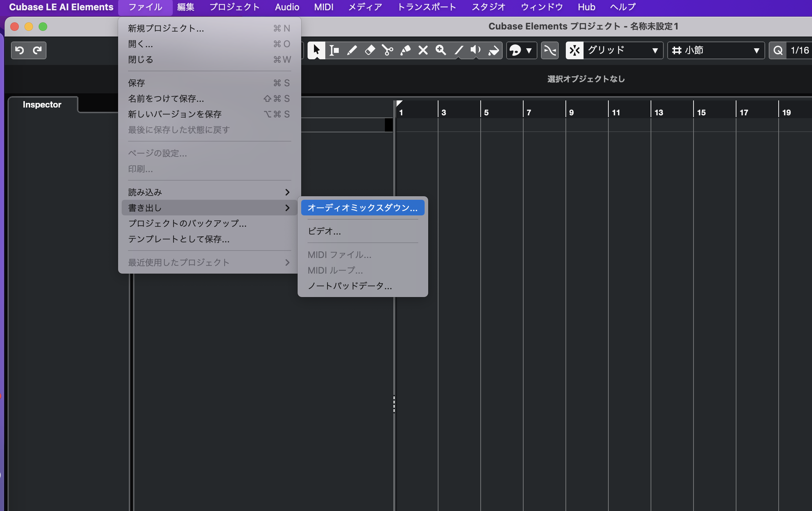The width and height of the screenshot is (812, 511).
Task: Select プロジェクトのバックアップ... menu item
Action: 209,223
